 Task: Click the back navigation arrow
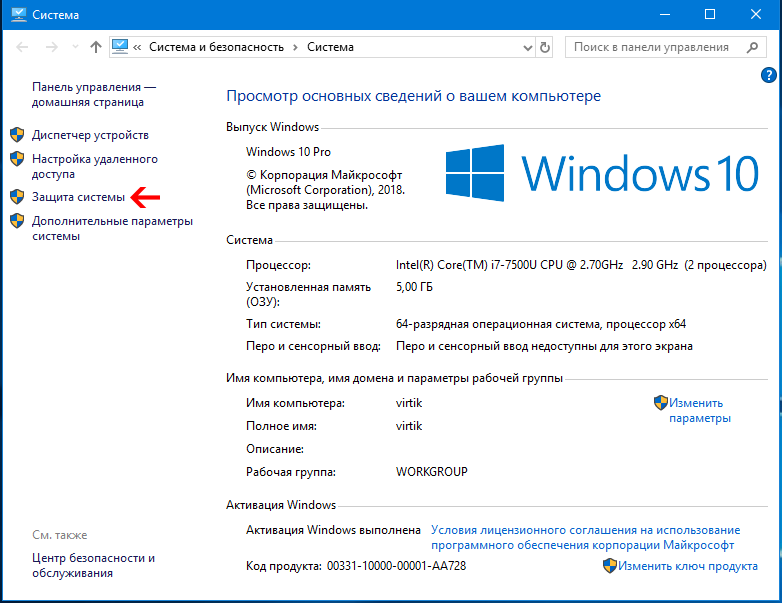point(22,47)
